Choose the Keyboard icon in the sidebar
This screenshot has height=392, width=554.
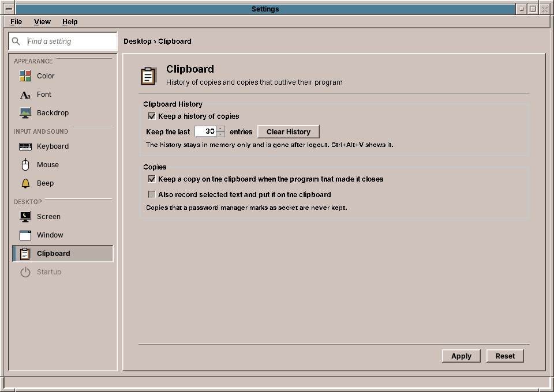point(25,146)
